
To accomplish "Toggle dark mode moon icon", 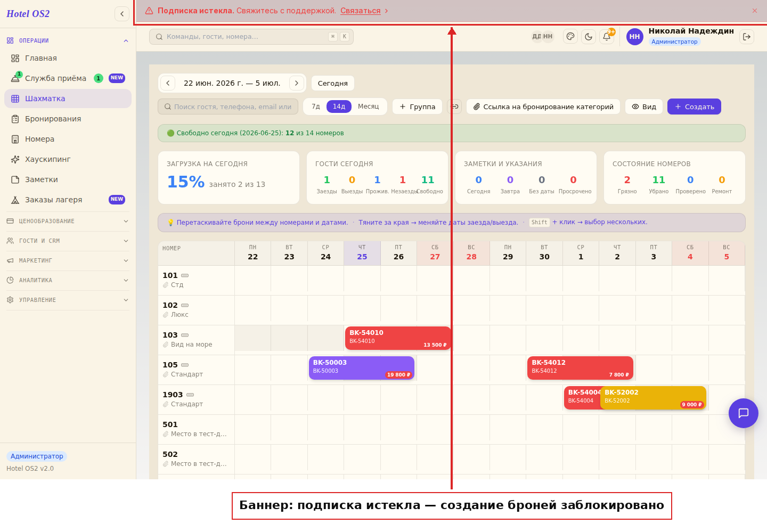I will click(589, 37).
